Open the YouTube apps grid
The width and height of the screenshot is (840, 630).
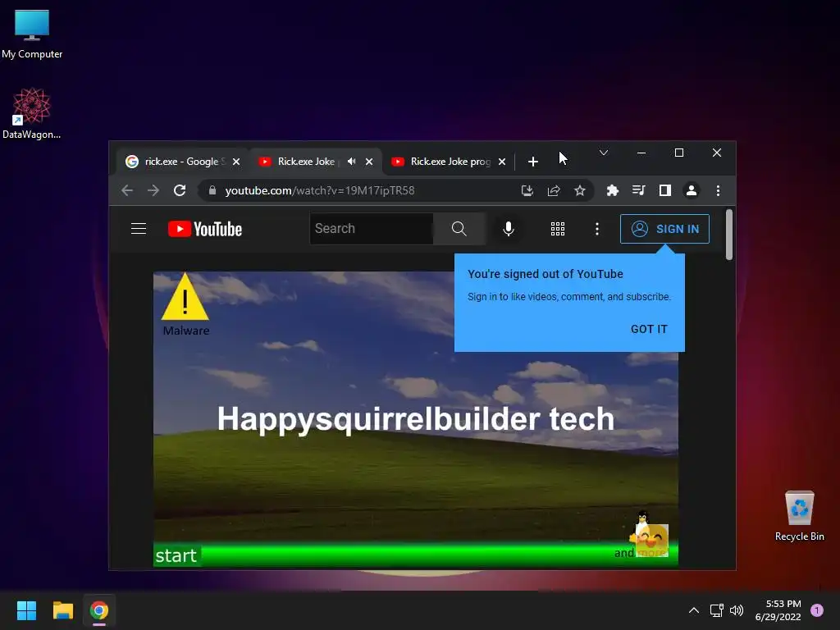558,229
